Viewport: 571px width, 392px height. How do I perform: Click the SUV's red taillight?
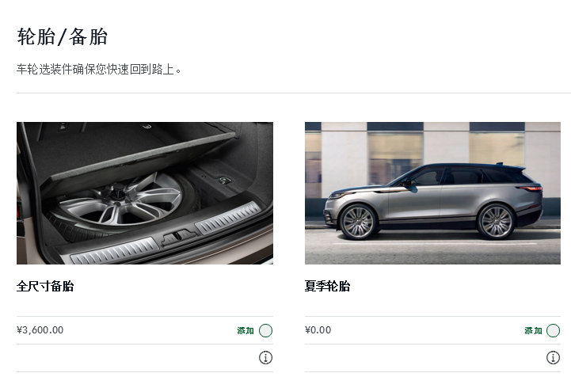point(530,188)
